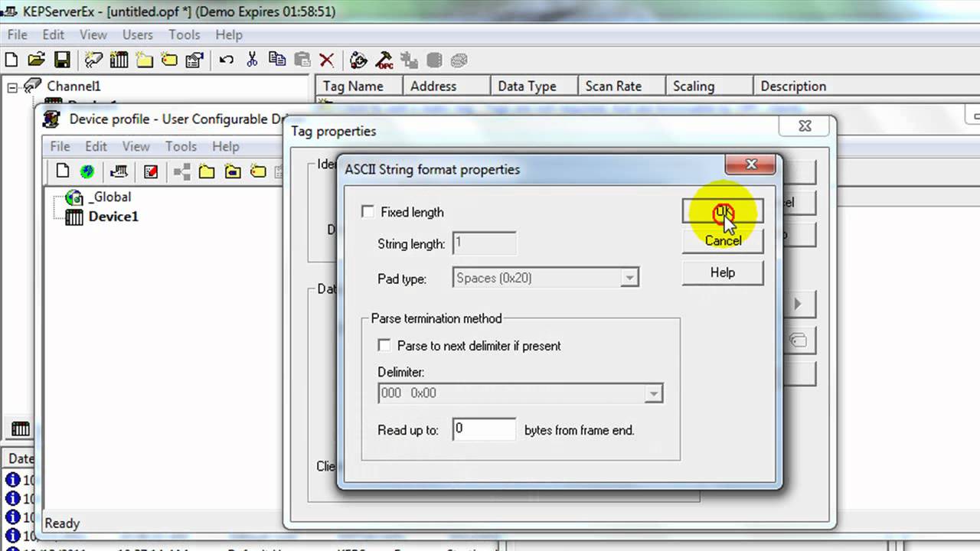Click the New Channel toolbar icon

tap(93, 60)
